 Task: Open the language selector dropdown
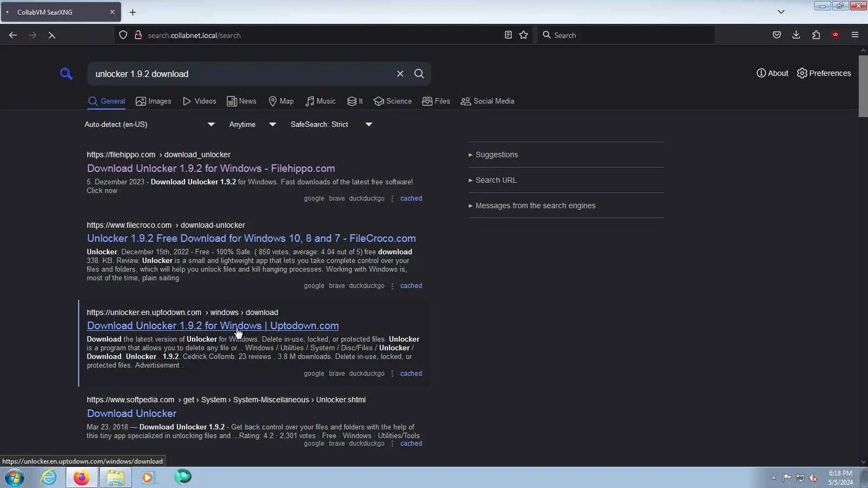(x=150, y=125)
